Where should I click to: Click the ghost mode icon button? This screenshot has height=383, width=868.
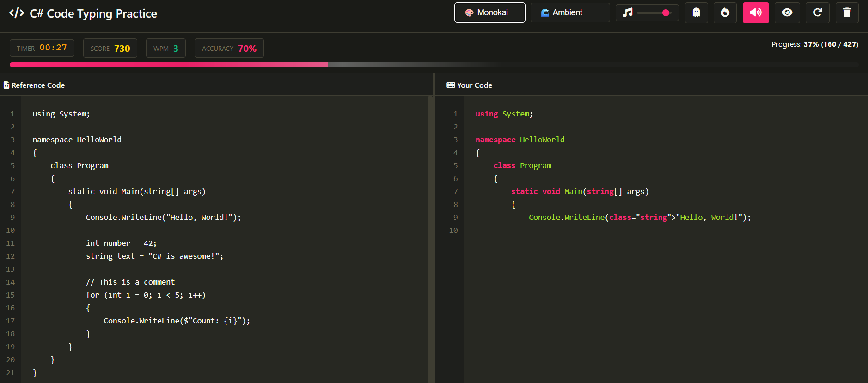[696, 12]
